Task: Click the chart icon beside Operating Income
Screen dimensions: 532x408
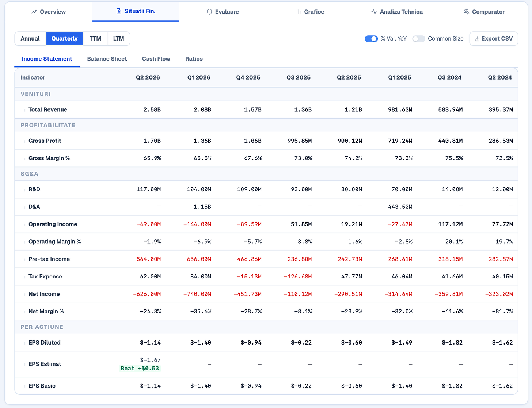Action: point(23,224)
